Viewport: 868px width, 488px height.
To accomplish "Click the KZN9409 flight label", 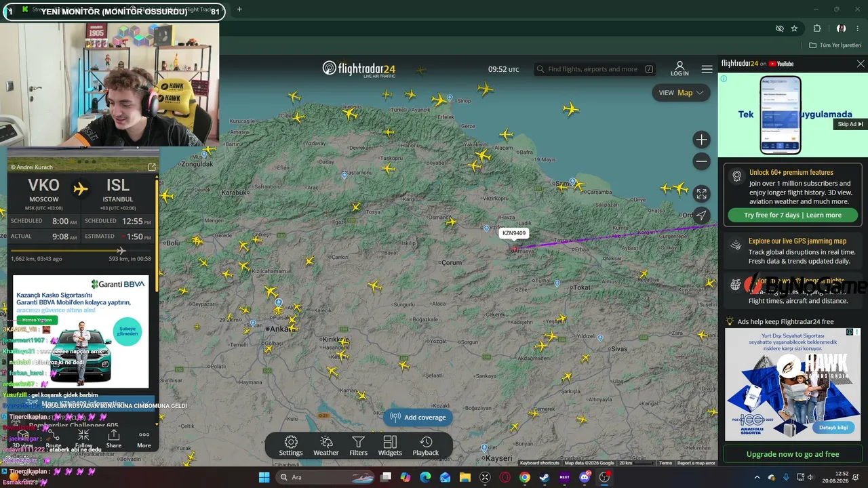I will tap(514, 233).
